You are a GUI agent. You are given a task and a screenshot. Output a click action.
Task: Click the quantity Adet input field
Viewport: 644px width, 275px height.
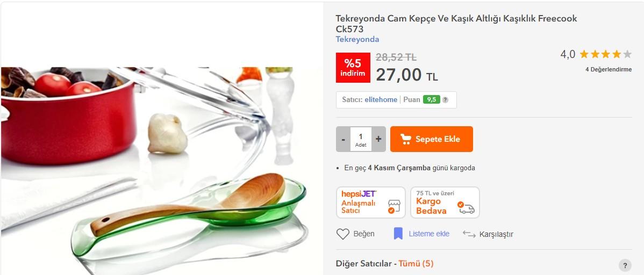[x=361, y=139]
